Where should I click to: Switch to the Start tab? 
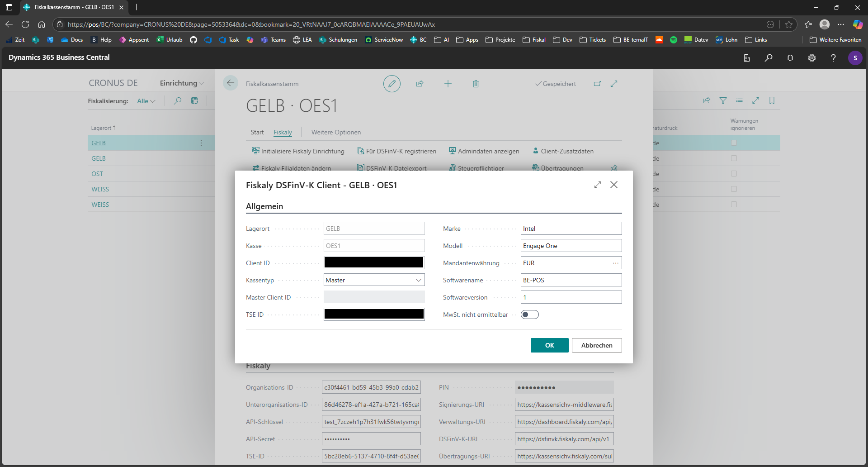pyautogui.click(x=257, y=132)
